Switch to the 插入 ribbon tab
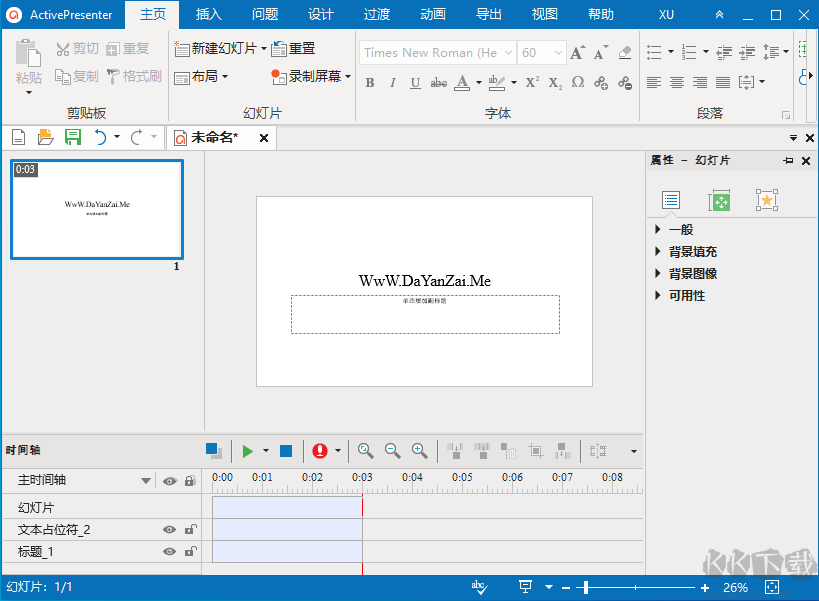819x601 pixels. point(207,14)
